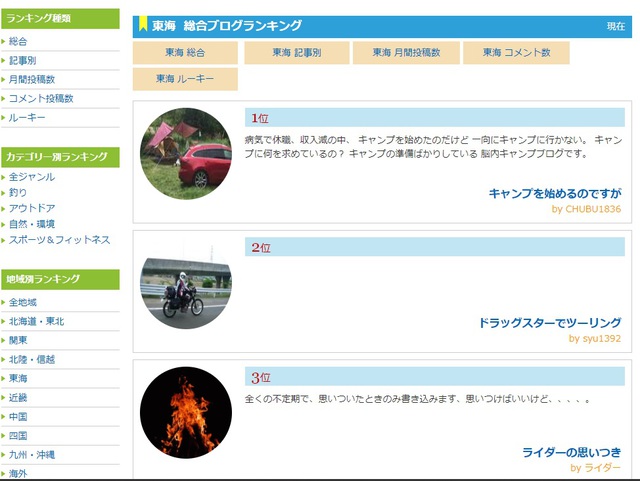View author ライダー profile
The width and height of the screenshot is (640, 481).
click(x=596, y=468)
